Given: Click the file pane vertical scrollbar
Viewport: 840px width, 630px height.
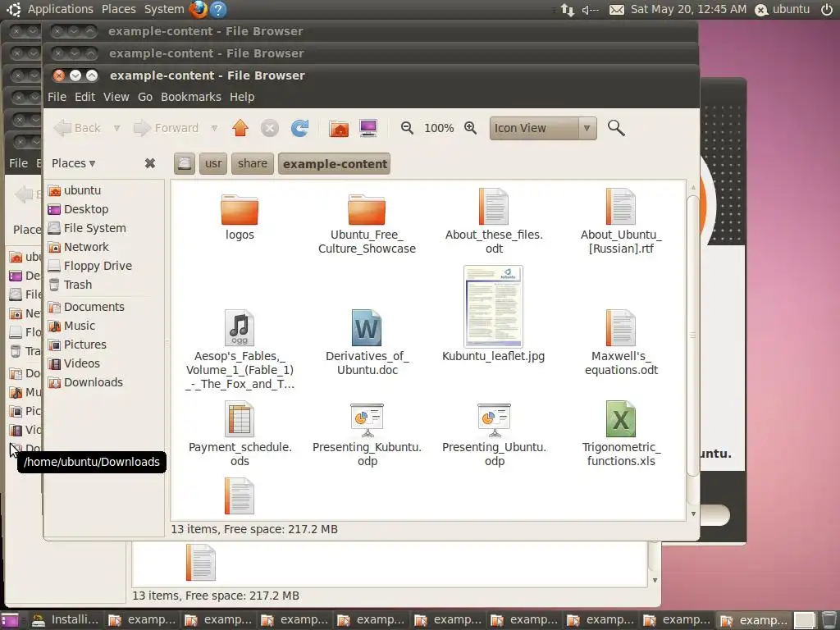Looking at the screenshot, I should coord(692,336).
